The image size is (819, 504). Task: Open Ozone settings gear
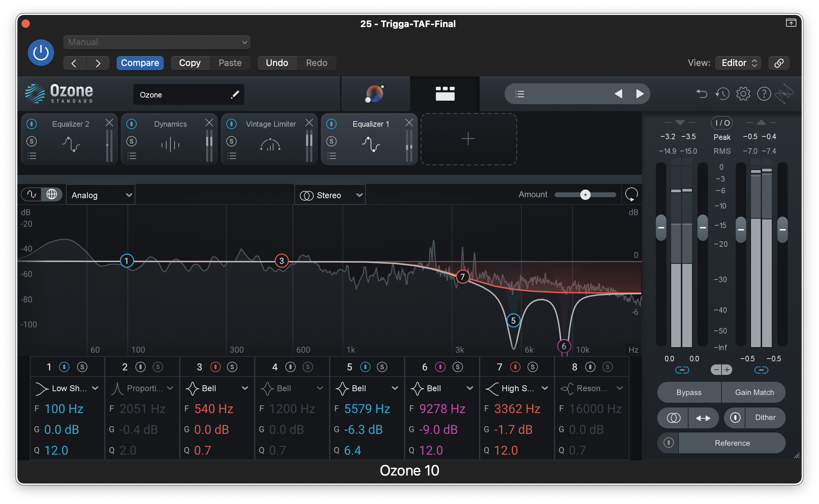(743, 94)
